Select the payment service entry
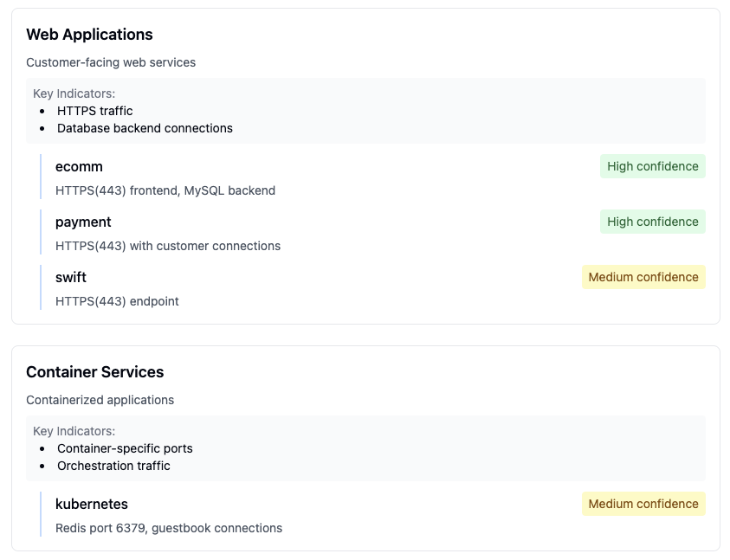 83,222
